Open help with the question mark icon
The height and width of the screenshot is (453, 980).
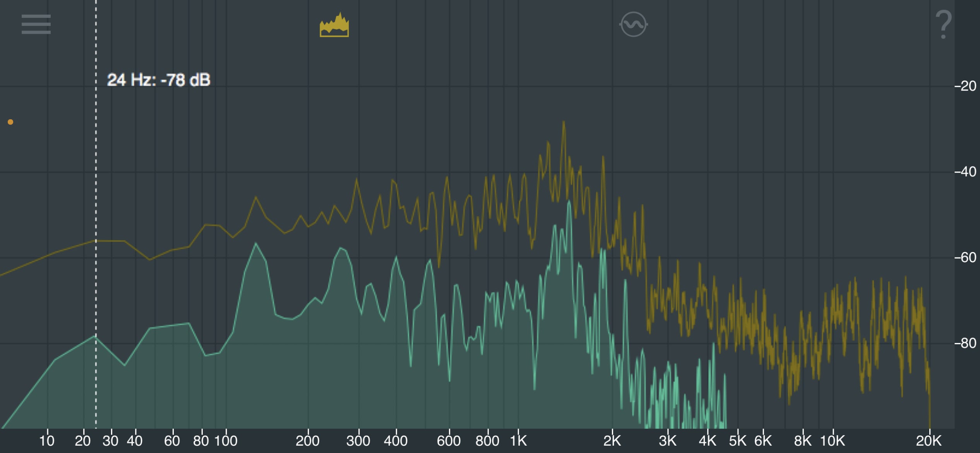pyautogui.click(x=943, y=24)
